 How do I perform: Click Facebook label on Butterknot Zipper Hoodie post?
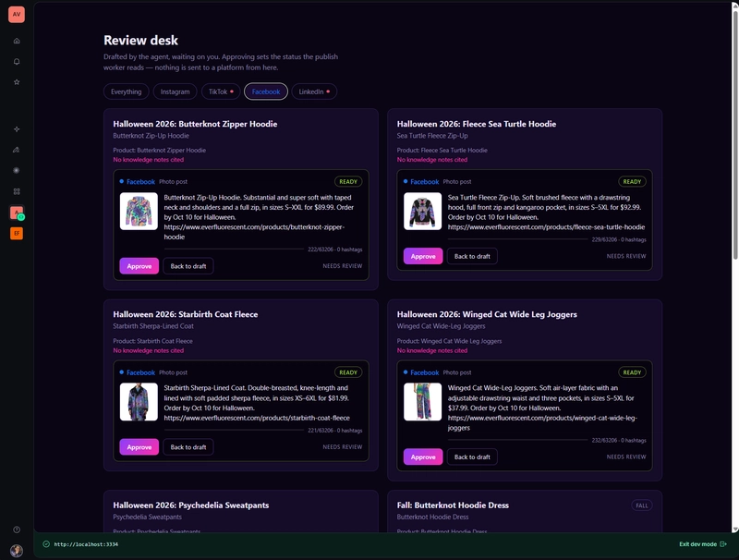coord(140,181)
